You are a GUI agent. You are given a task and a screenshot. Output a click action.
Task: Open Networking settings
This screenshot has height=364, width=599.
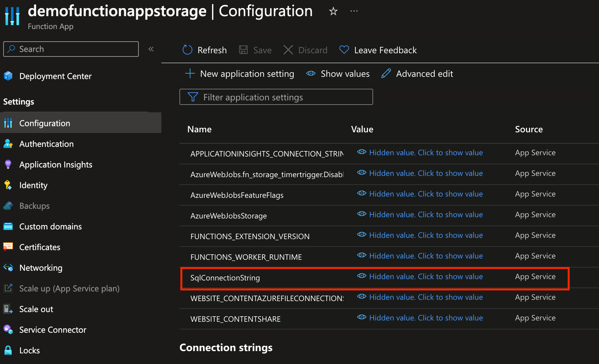pos(41,268)
